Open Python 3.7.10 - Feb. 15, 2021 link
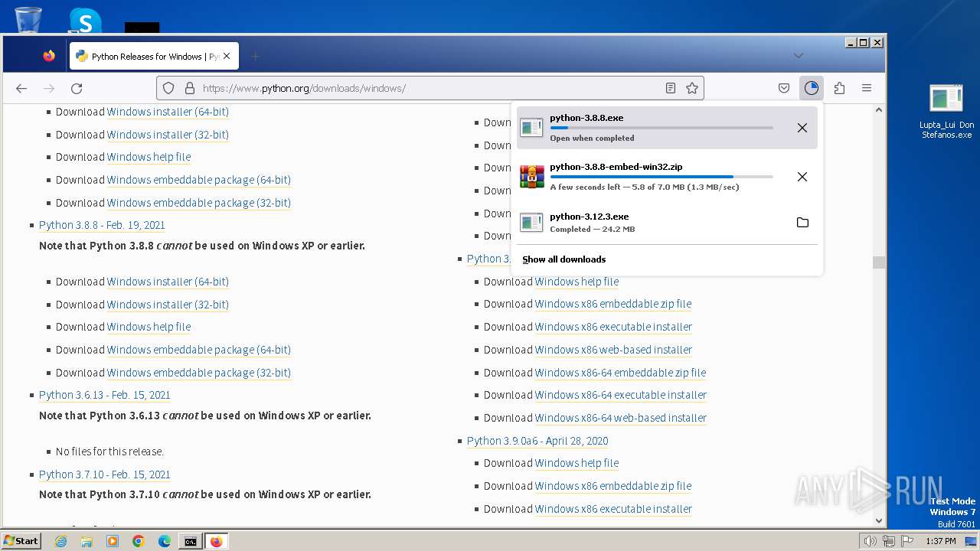 (105, 474)
